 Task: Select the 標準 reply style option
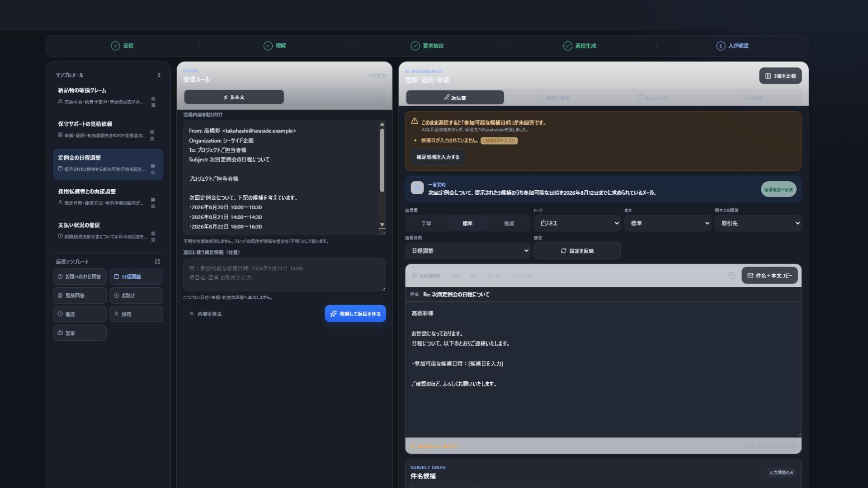(x=467, y=223)
